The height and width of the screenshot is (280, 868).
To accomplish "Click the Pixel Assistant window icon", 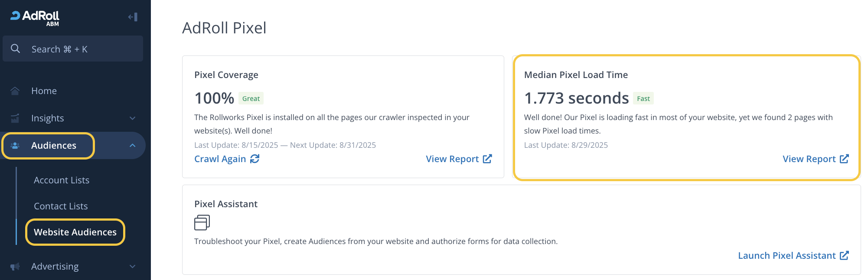I will pos(202,222).
